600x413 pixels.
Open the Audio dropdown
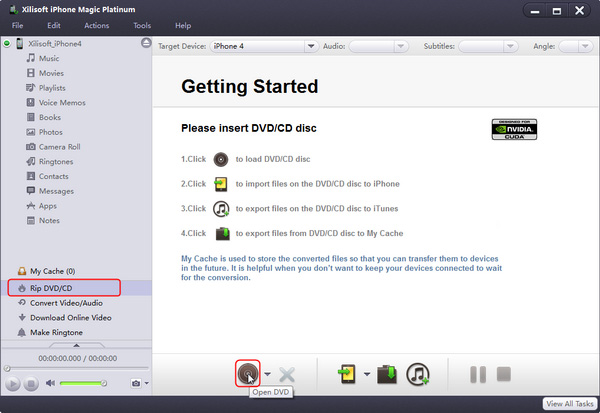click(401, 46)
